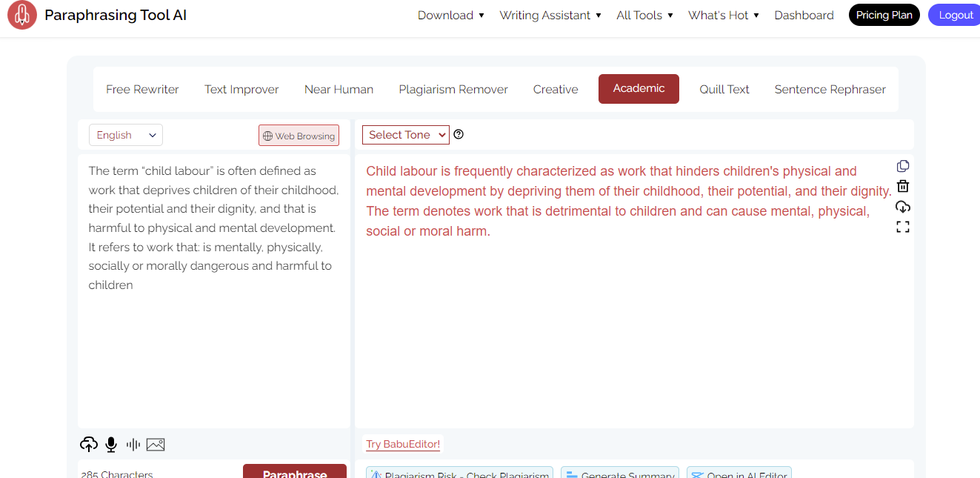Open the Try BabuEditor! link

click(403, 444)
